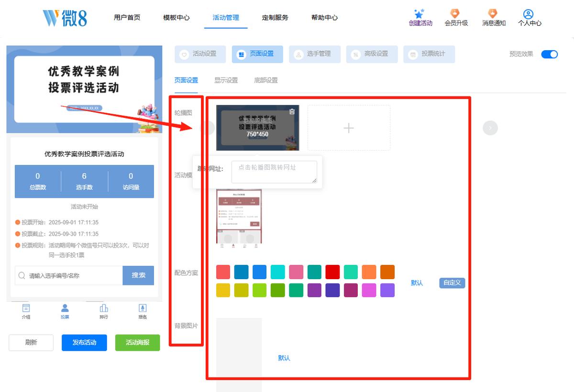Pick the cyan color swatch
This screenshot has height=392, width=574.
(x=278, y=272)
